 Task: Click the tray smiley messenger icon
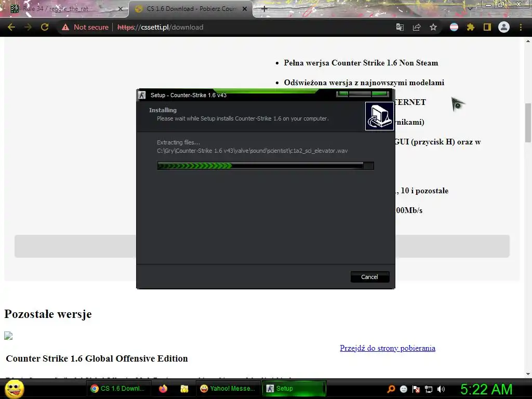(403, 389)
